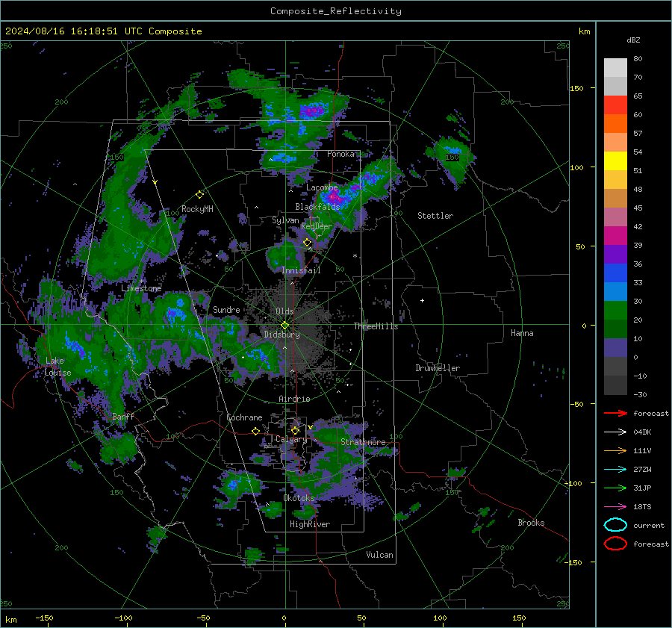Viewport: 672px width, 628px height.
Task: Select the purple 39–36 dBZ legend swatch
Action: (615, 255)
